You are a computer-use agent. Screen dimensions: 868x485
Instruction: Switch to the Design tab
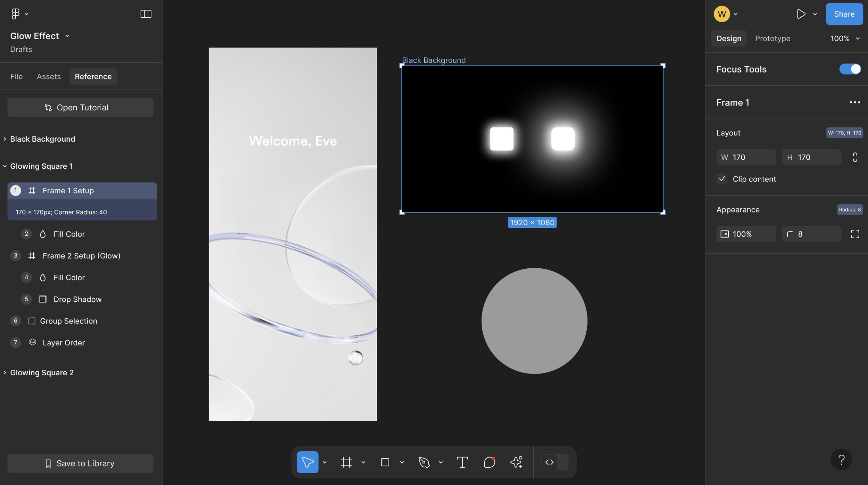[729, 39]
